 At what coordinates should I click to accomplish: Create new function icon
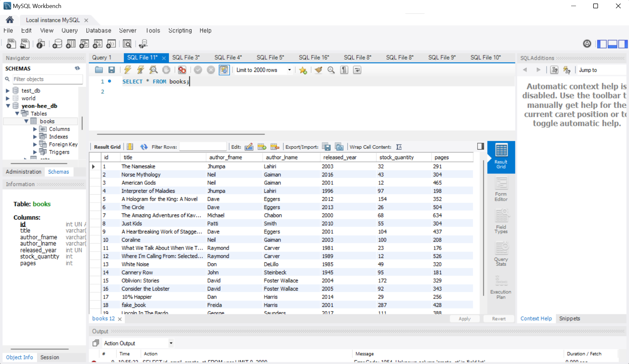coord(111,44)
